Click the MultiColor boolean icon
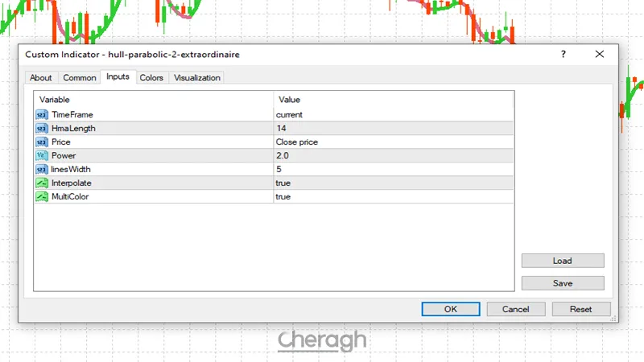Screen dimensions: 644x362 coord(42,197)
